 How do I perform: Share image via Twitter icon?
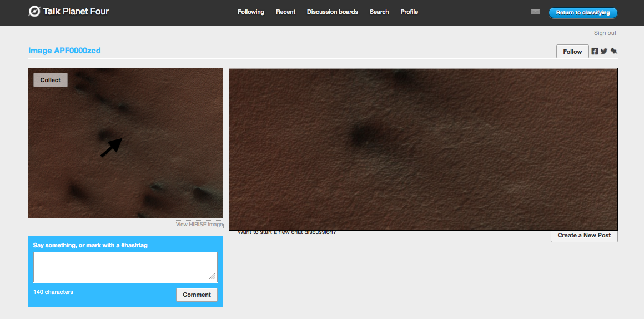(604, 51)
